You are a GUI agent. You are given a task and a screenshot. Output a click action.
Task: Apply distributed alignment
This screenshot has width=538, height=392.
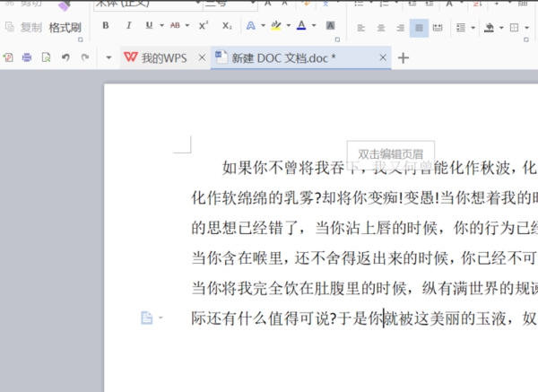[x=438, y=28]
